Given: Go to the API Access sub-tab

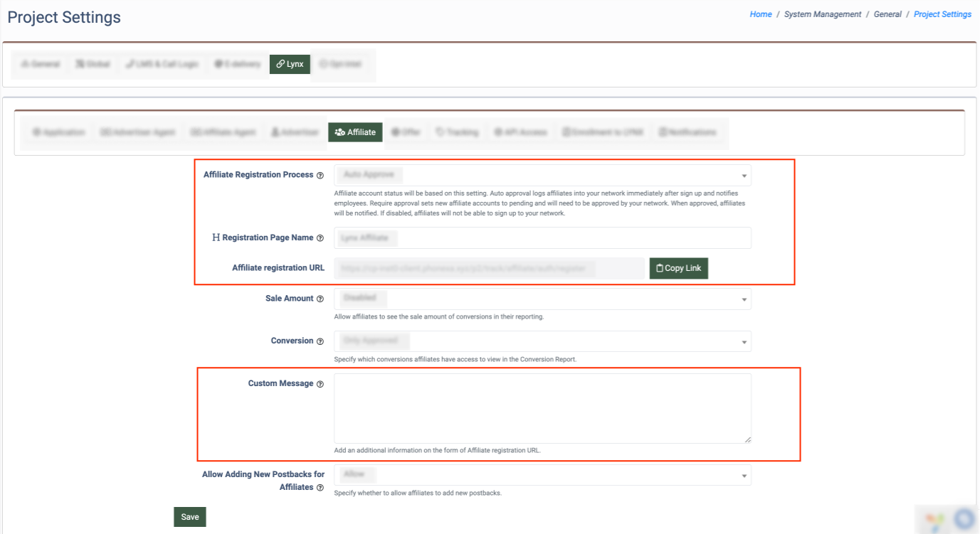Looking at the screenshot, I should tap(520, 132).
